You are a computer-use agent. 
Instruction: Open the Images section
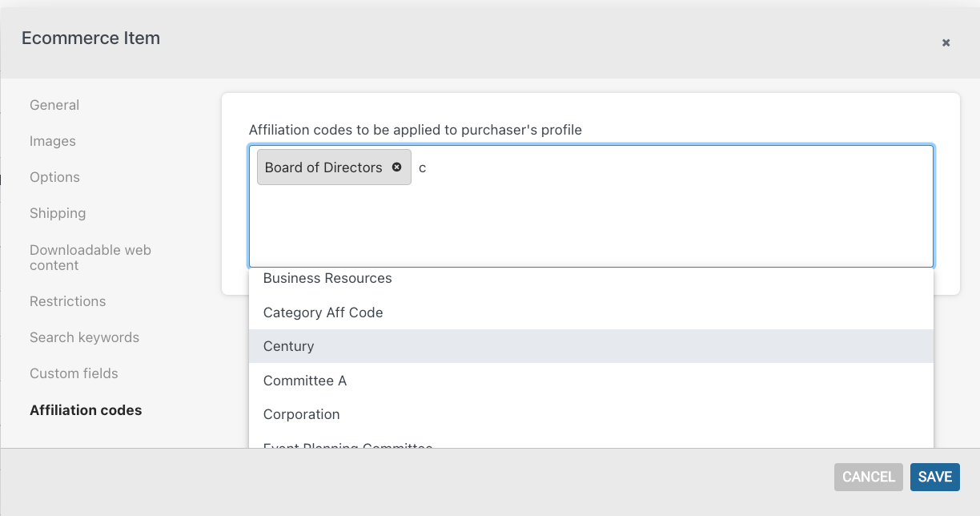click(x=53, y=141)
